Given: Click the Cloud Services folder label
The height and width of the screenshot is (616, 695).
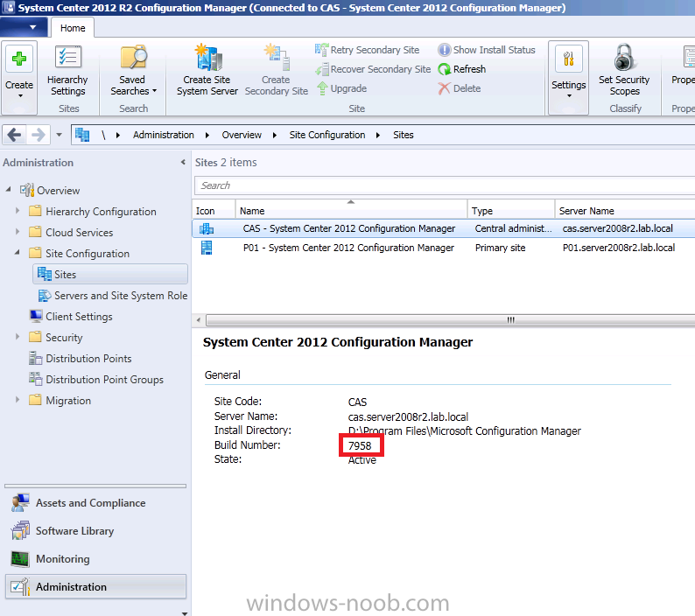Looking at the screenshot, I should click(80, 232).
